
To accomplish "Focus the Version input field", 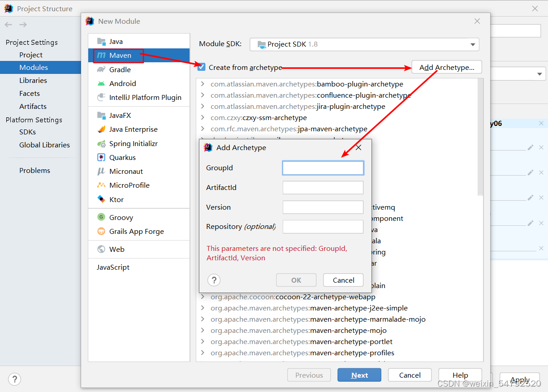I will click(x=323, y=207).
